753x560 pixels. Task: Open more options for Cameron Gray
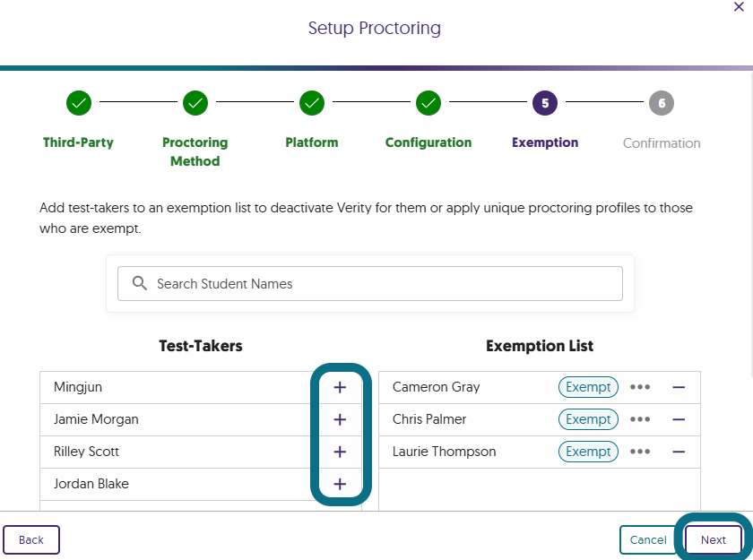639,387
